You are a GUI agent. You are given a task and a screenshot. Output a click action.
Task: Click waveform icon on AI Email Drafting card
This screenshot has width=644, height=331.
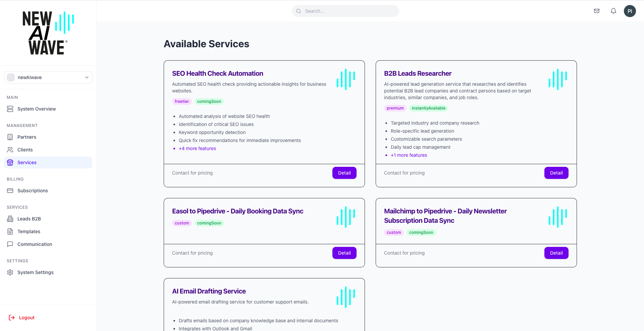pyautogui.click(x=346, y=297)
